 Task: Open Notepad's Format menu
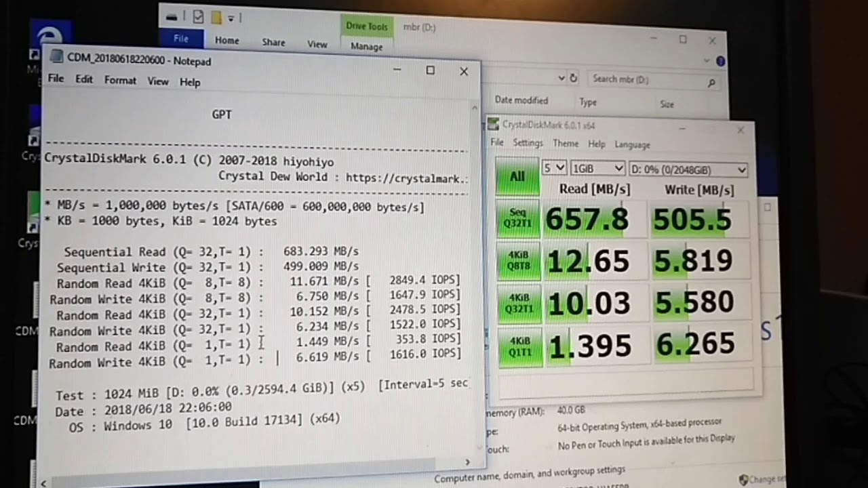[120, 80]
